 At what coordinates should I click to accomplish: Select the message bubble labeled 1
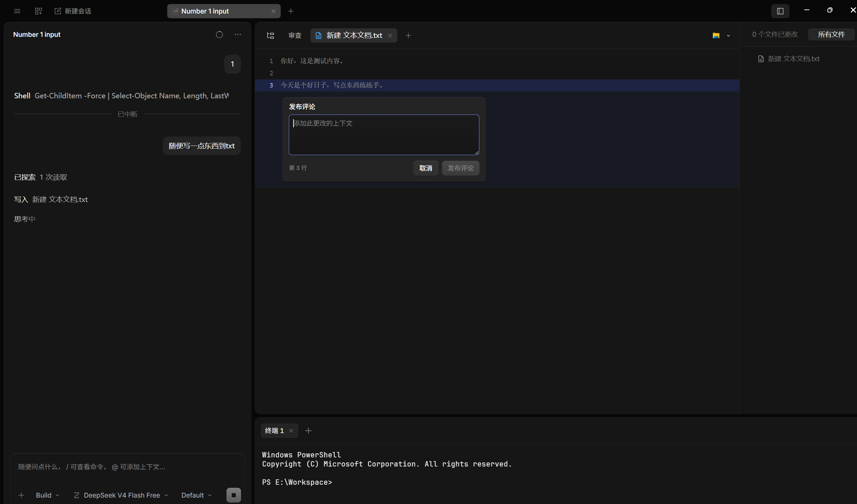232,64
